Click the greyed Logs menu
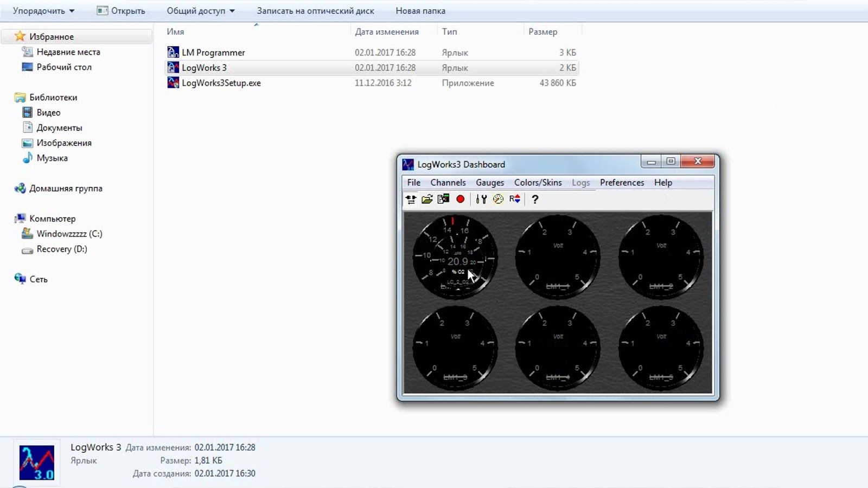 click(x=580, y=183)
